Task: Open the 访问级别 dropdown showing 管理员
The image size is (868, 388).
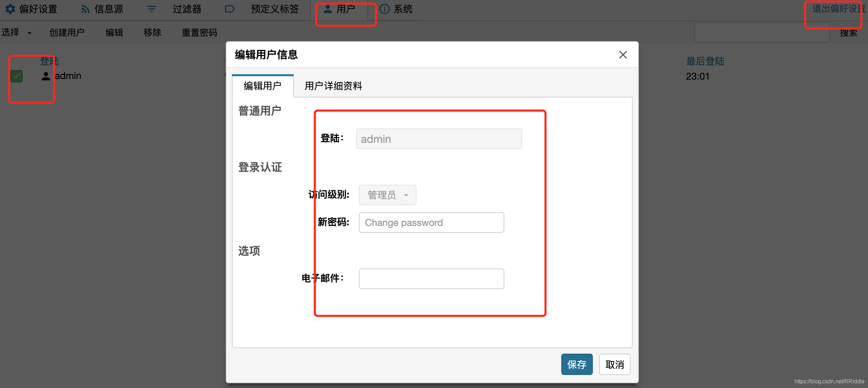Action: point(387,195)
